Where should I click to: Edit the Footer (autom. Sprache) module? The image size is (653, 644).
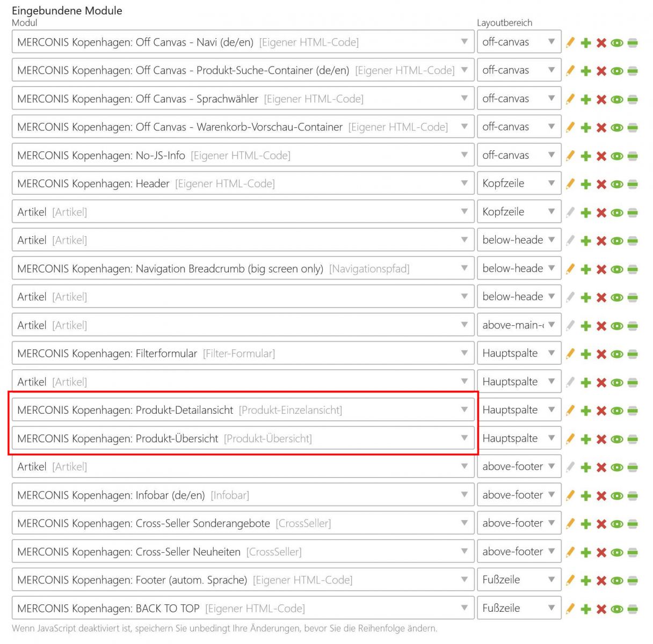coord(570,580)
